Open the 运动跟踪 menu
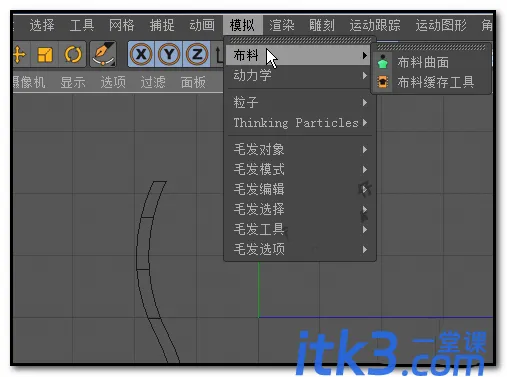Viewport: 507px width, 377px height. pos(375,25)
